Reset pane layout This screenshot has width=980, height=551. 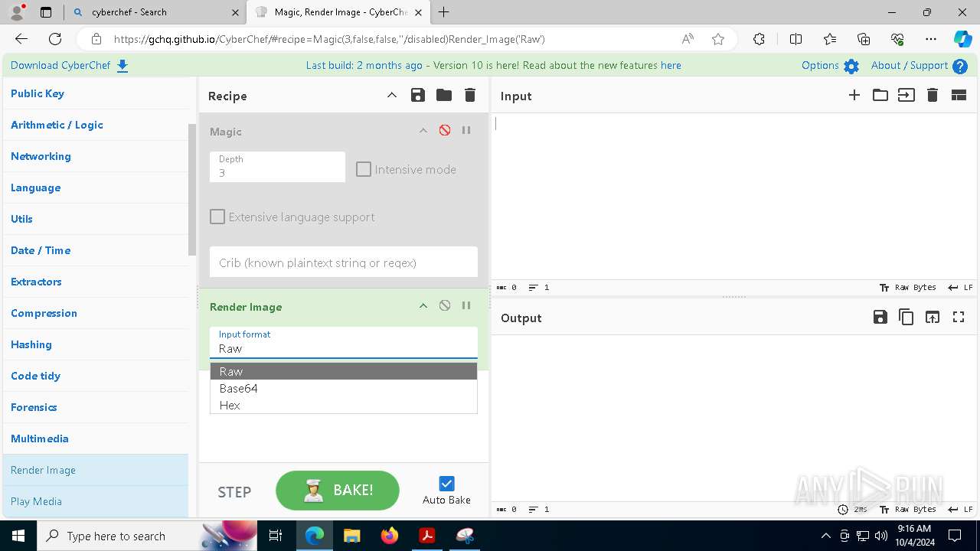pyautogui.click(x=959, y=95)
